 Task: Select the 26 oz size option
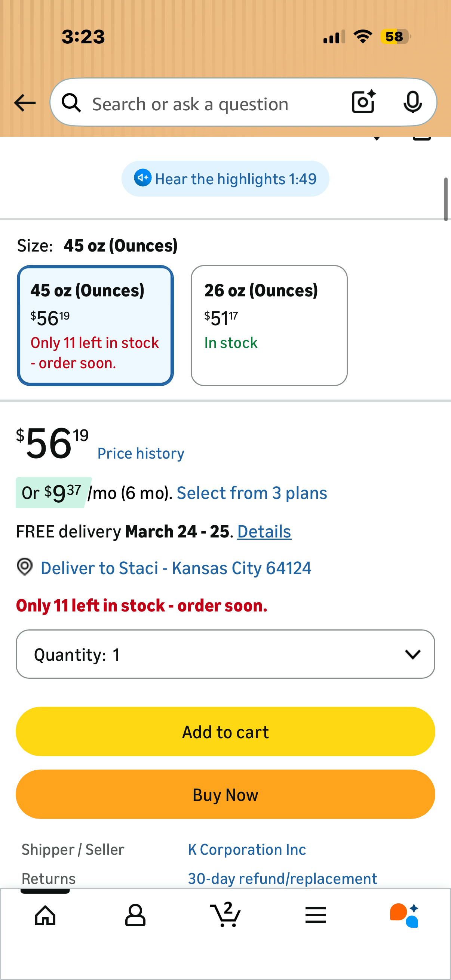[x=269, y=326]
